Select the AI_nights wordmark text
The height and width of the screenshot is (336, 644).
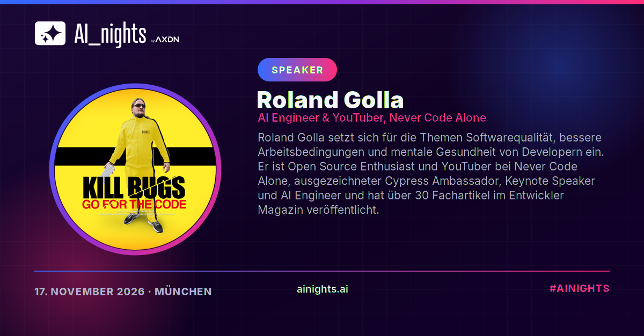coord(110,34)
